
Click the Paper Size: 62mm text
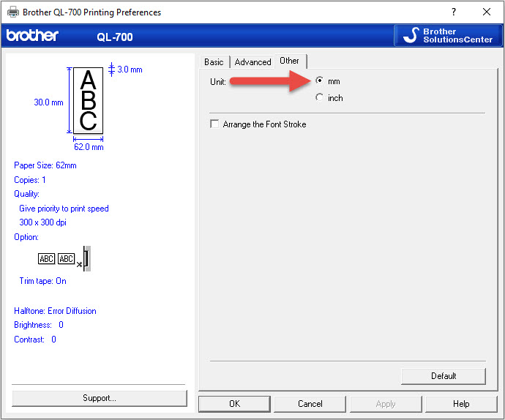(x=45, y=165)
